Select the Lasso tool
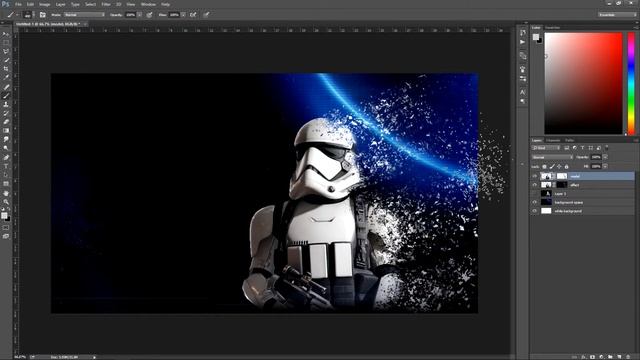 [x=6, y=51]
